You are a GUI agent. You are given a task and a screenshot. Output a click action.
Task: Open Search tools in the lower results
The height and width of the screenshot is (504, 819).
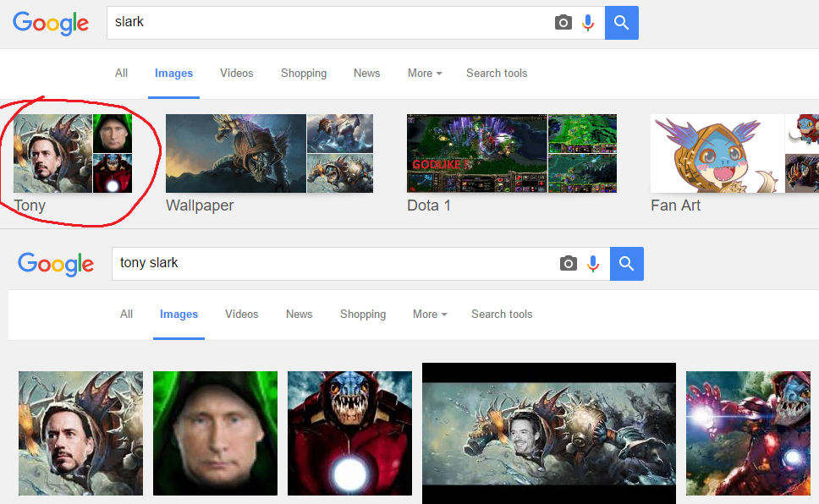pyautogui.click(x=502, y=314)
